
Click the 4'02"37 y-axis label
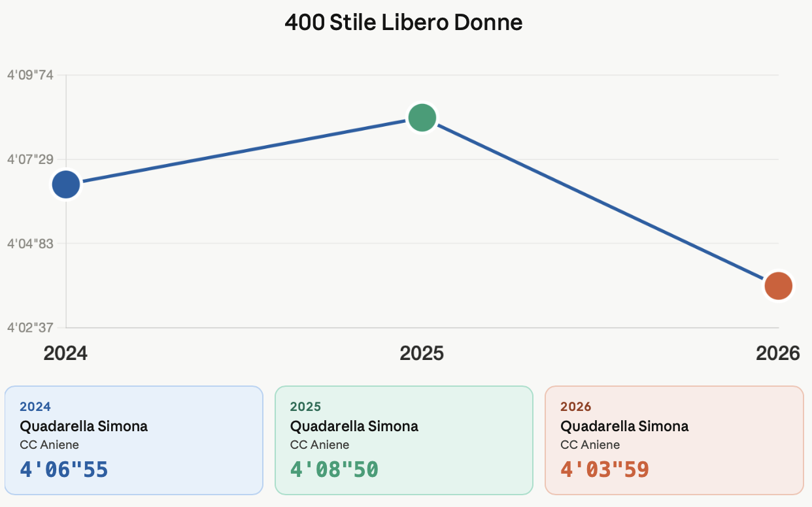[x=30, y=327]
